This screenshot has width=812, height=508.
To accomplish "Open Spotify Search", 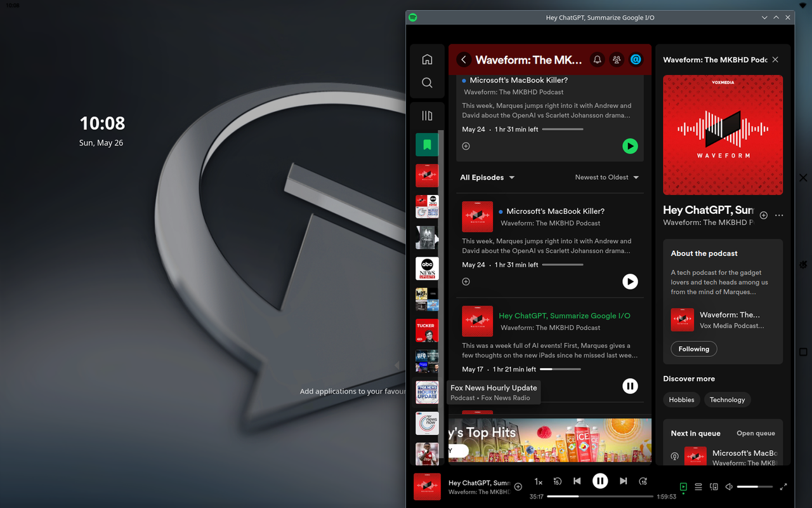I will (x=427, y=83).
